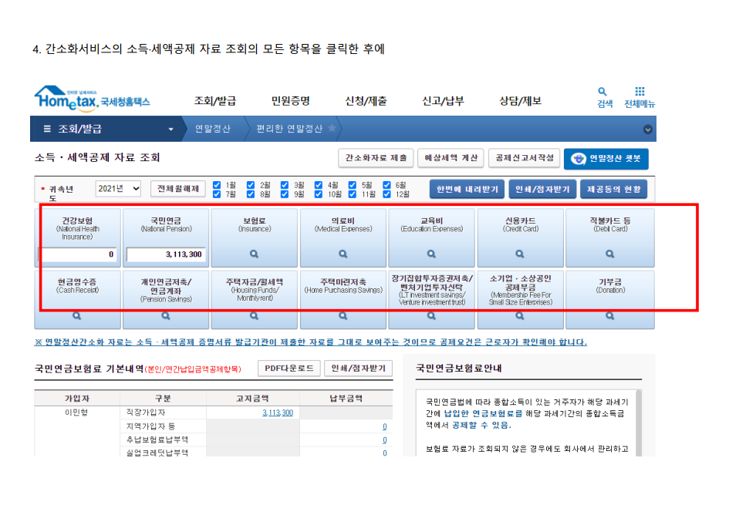756x532 pixels.
Task: Open the 조회/발급 top menu
Action: [215, 101]
